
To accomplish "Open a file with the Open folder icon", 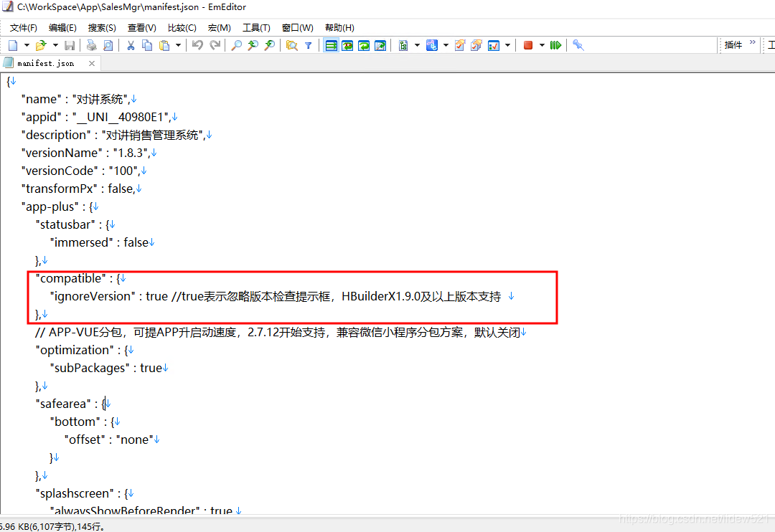I will 41,45.
